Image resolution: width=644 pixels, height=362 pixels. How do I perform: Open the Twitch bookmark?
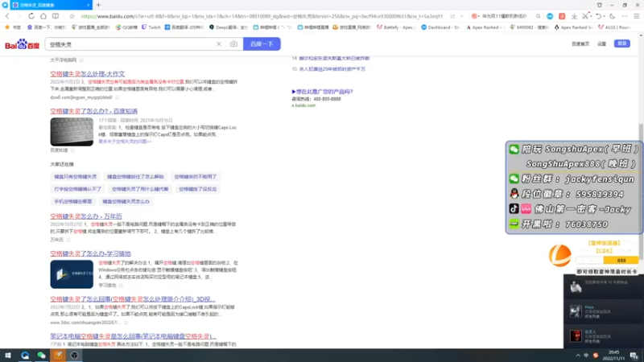coord(151,27)
